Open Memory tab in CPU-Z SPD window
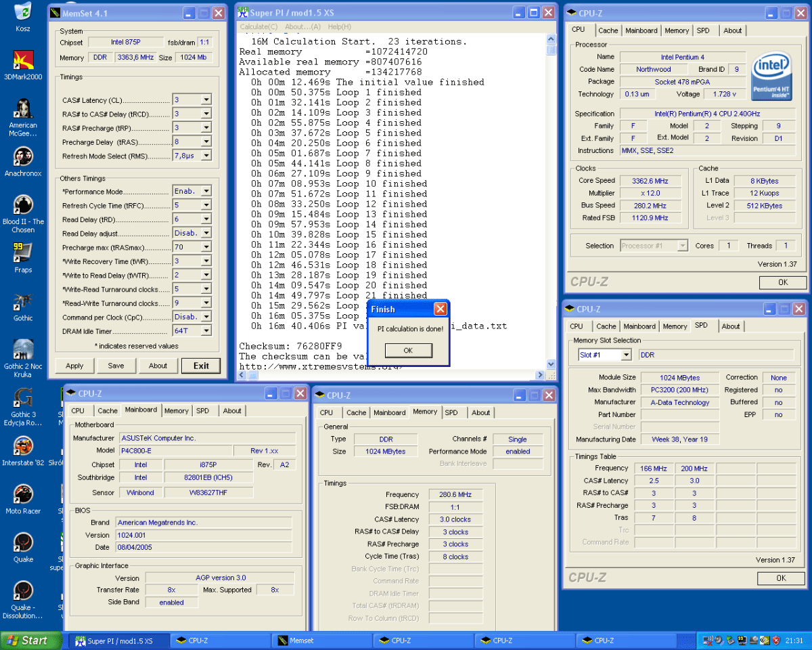The height and width of the screenshot is (650, 812). 675,326
